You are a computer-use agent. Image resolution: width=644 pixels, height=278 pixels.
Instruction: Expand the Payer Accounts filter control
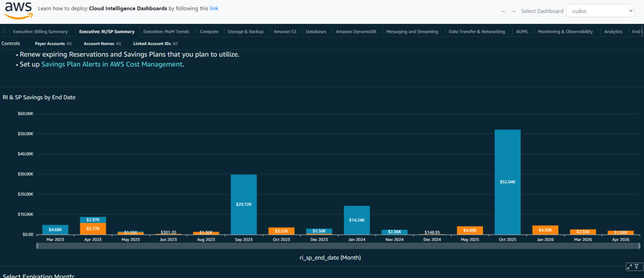(53, 44)
